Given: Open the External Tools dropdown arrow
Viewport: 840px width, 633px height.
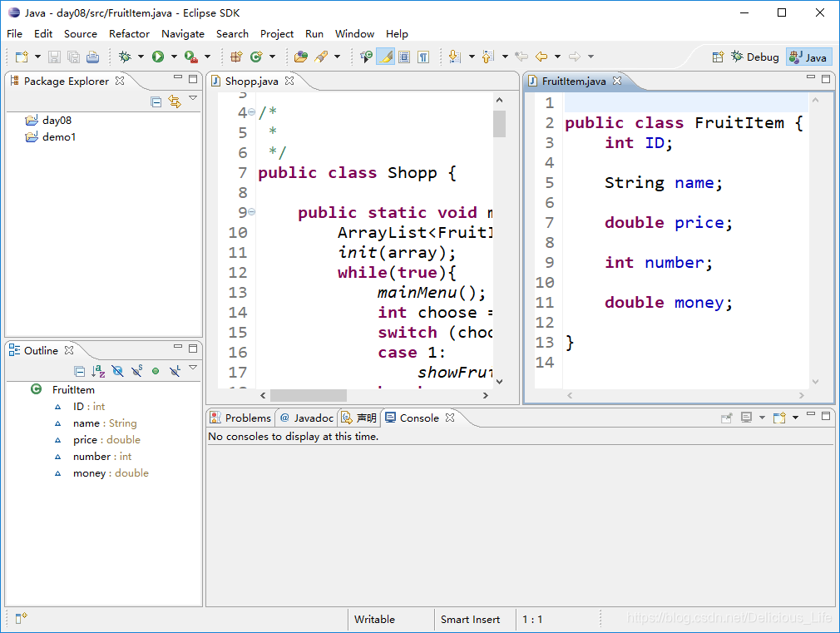Looking at the screenshot, I should [207, 57].
